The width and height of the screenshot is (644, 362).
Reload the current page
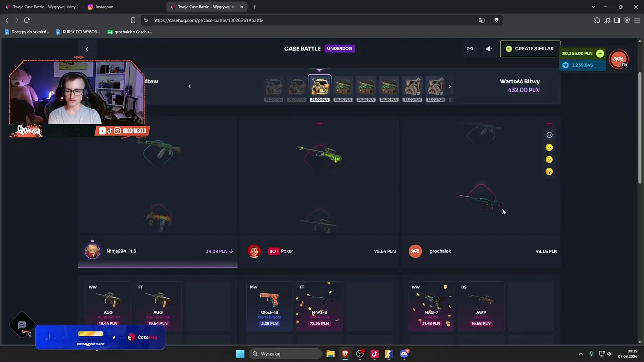27,20
